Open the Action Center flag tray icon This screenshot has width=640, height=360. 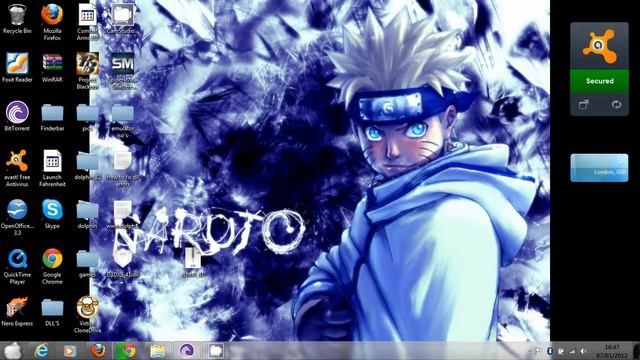click(539, 351)
